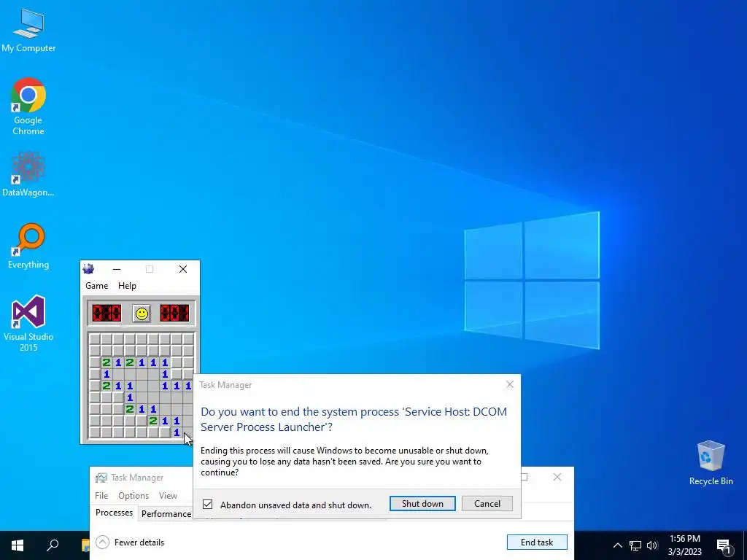Open the DataWagon desktop shortcut
The width and height of the screenshot is (747, 560).
point(28,174)
